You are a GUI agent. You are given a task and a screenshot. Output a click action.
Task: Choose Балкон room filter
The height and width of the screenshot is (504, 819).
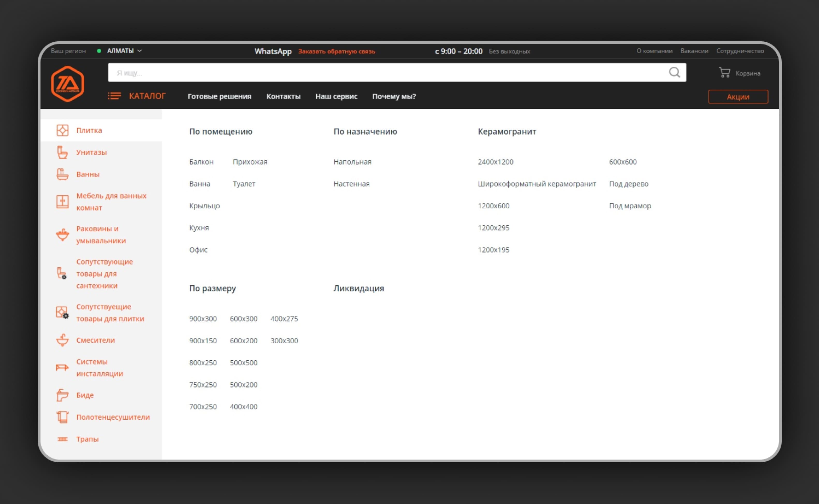pos(201,162)
